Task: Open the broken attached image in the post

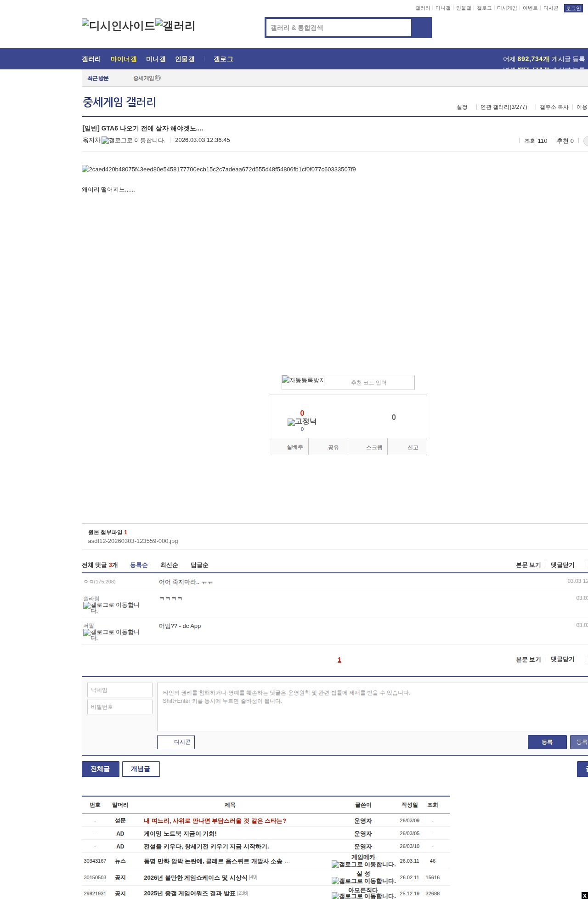Action: pos(219,170)
